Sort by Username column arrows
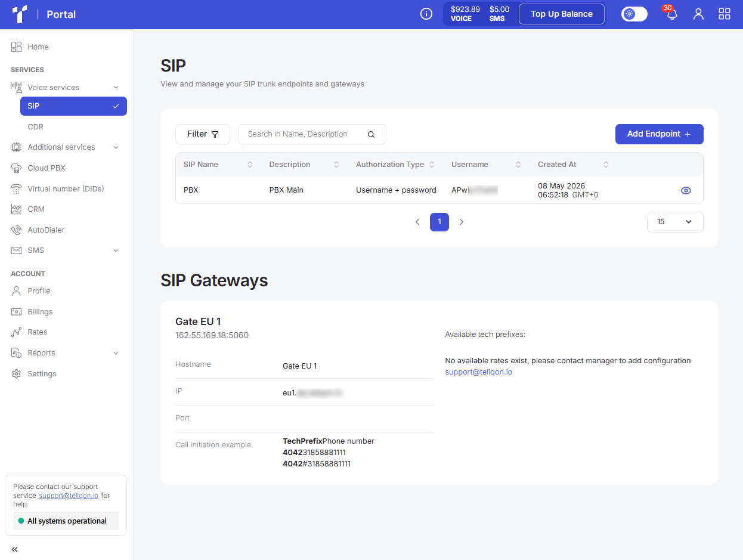Viewport: 743px width, 560px height. [x=518, y=165]
